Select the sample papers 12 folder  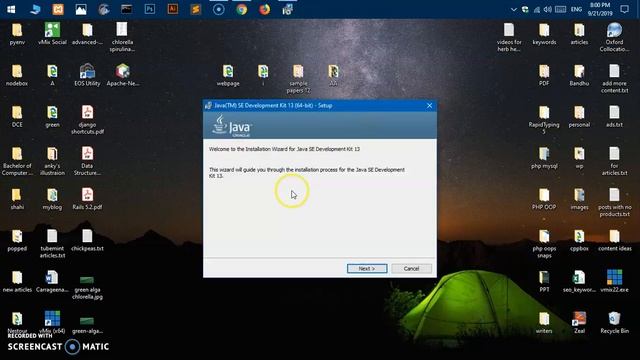coord(298,79)
